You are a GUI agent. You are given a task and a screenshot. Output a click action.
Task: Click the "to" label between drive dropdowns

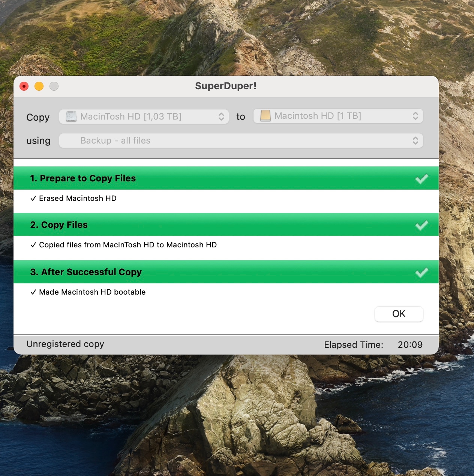[241, 117]
